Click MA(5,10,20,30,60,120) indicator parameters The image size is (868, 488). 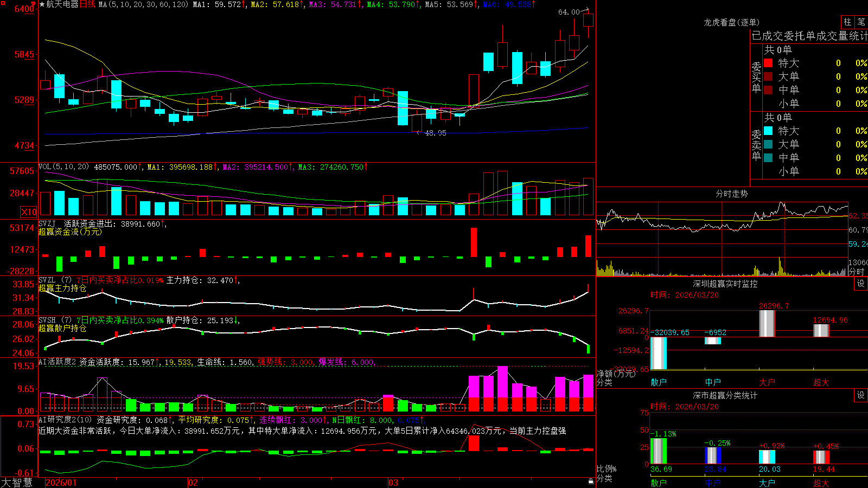(x=144, y=4)
